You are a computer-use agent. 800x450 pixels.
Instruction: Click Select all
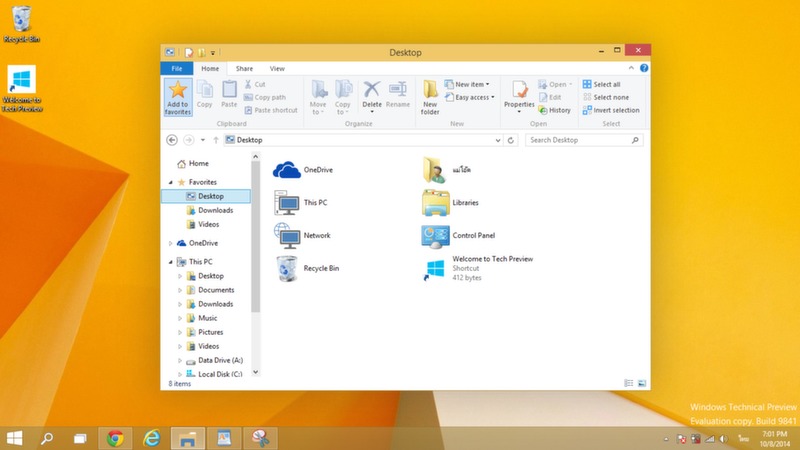(602, 84)
